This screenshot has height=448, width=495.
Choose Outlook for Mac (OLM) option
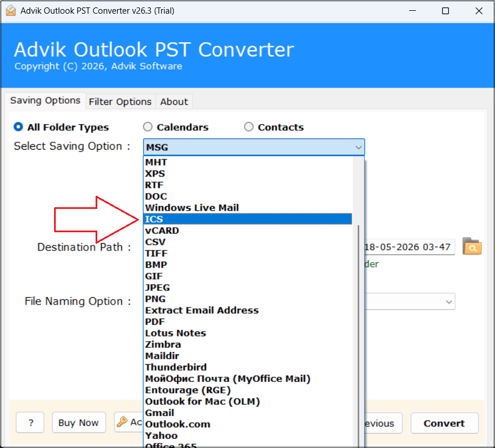pos(248,401)
